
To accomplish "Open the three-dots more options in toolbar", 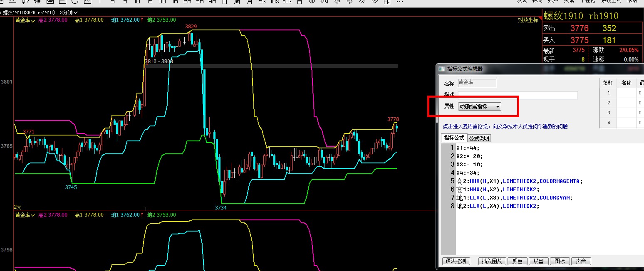I will [x=399, y=2].
